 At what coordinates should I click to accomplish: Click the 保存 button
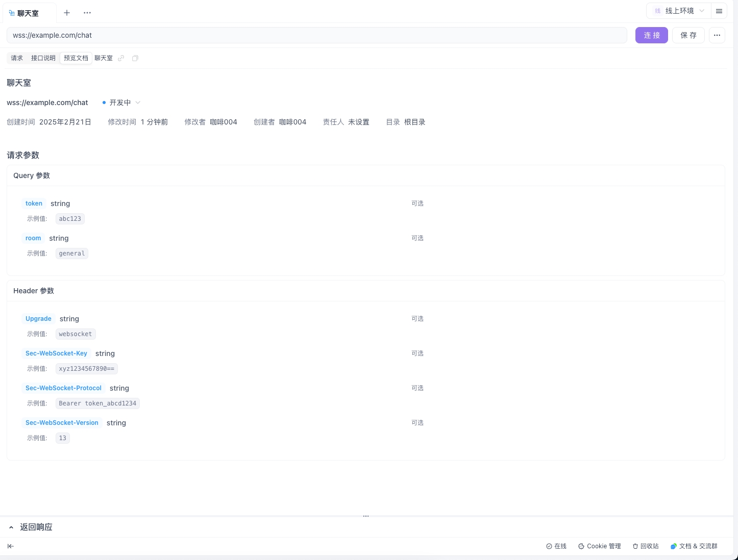tap(688, 35)
